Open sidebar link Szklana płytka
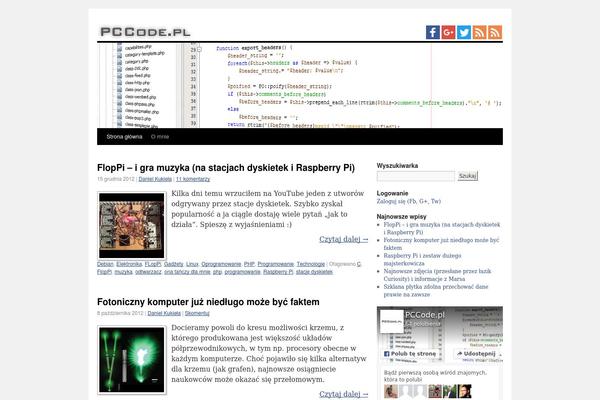The image size is (600, 400). 436,291
